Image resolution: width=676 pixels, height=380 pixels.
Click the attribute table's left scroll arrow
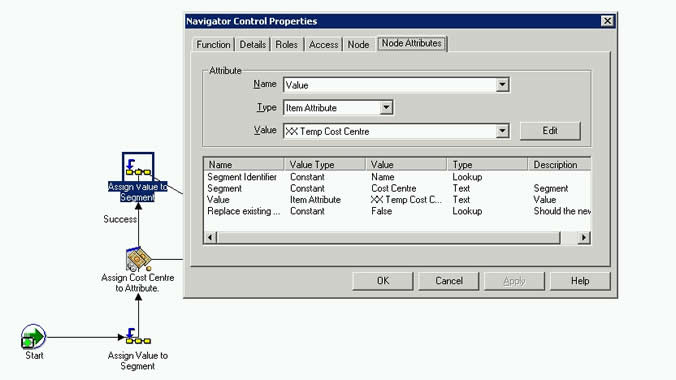[210, 237]
